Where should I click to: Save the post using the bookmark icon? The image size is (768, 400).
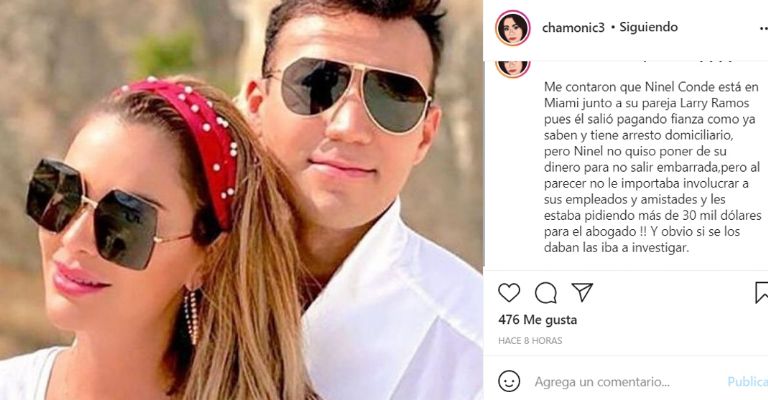click(761, 293)
